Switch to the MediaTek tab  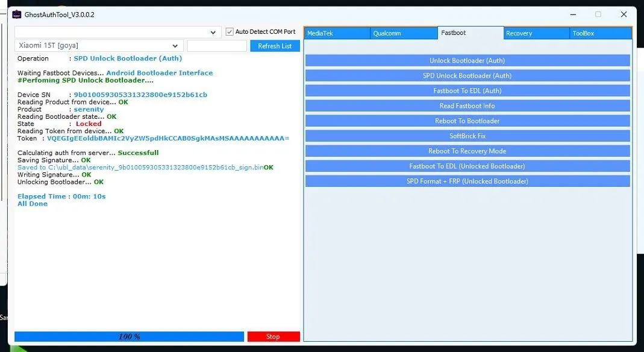337,33
